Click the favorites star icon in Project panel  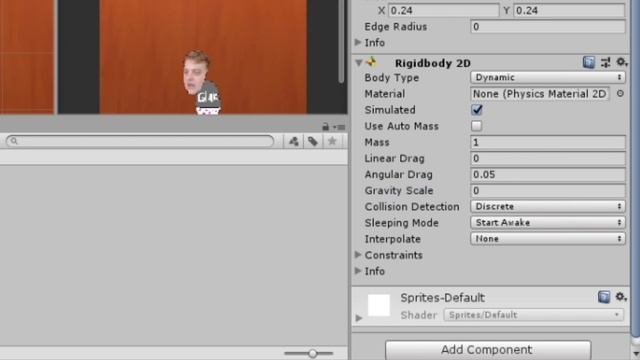332,141
